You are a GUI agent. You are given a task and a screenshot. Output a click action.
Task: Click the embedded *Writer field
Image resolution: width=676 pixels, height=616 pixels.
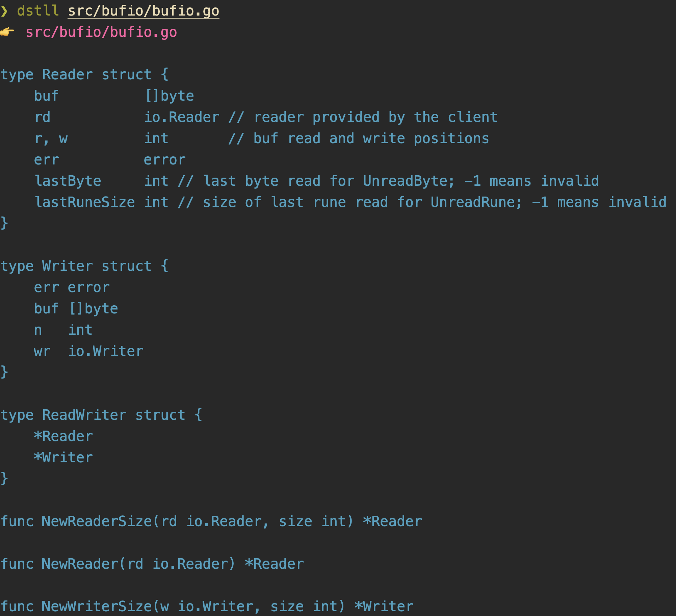point(63,458)
